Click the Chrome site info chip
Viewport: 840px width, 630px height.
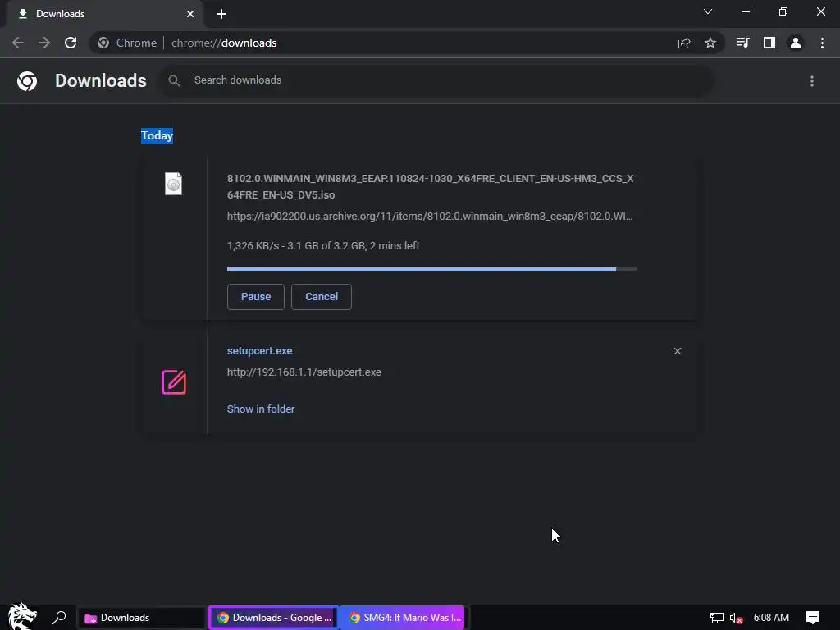(127, 43)
